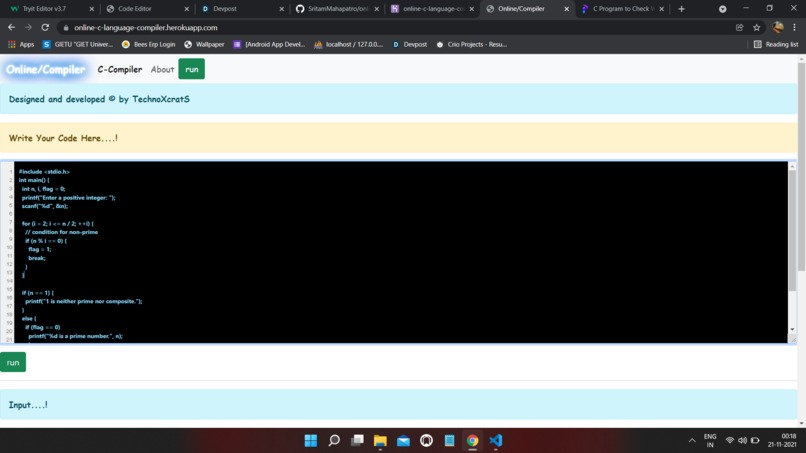Open localhost / 127.0.0 bookmark
This screenshot has width=806, height=453.
[349, 44]
